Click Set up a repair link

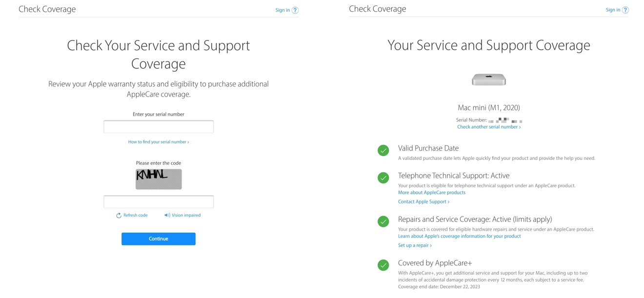click(x=415, y=245)
